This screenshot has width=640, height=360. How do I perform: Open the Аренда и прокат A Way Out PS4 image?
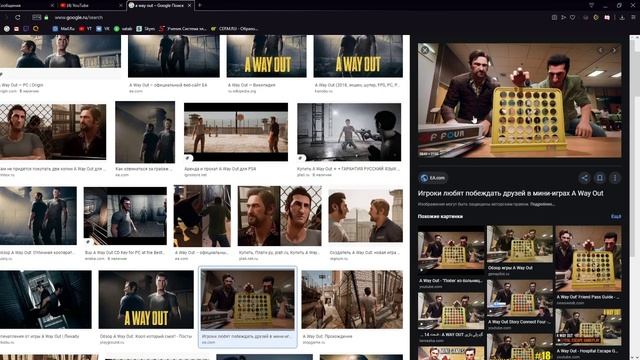coord(236,132)
